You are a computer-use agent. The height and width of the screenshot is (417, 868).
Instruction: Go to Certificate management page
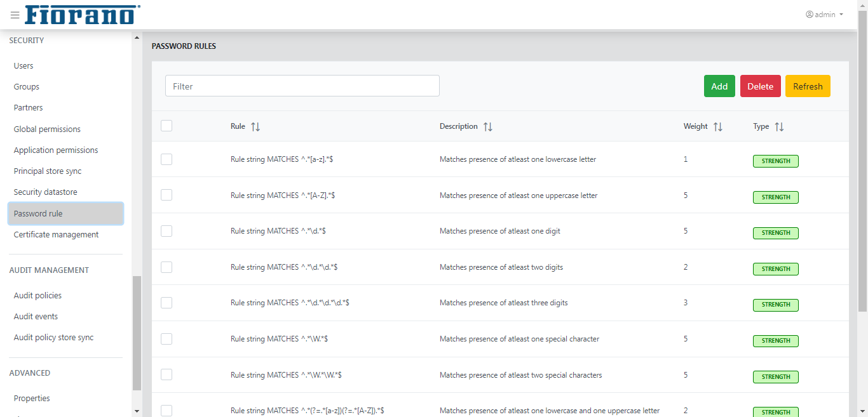[56, 235]
